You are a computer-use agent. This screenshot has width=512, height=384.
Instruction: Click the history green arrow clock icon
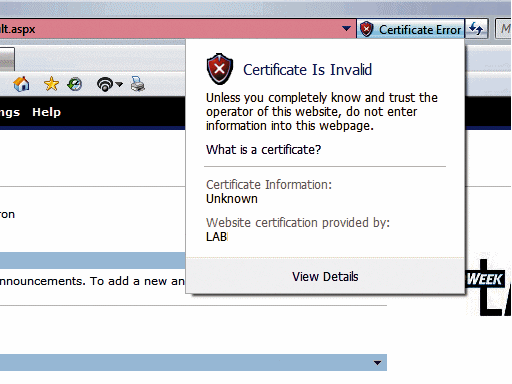pyautogui.click(x=74, y=84)
